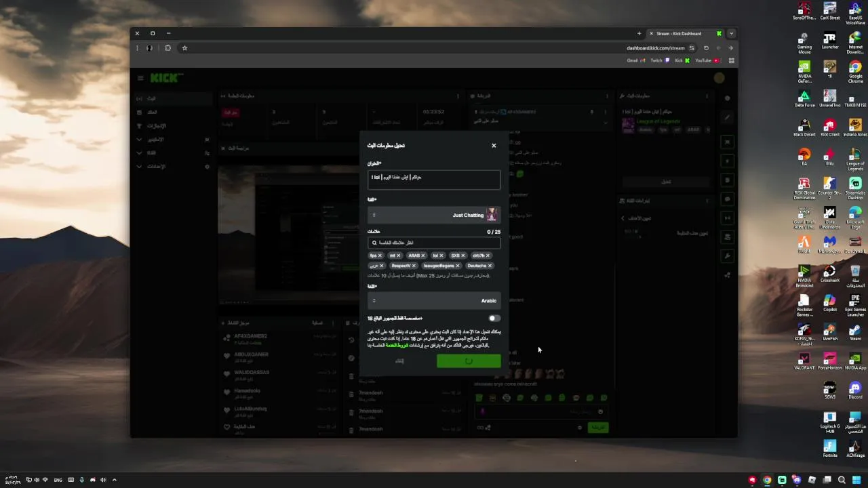Open the browser tab search dropdown
868x488 pixels.
tap(731, 33)
